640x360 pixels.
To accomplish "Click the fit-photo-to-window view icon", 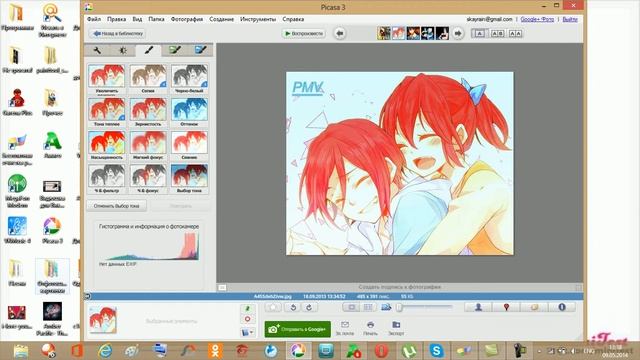I will click(351, 307).
